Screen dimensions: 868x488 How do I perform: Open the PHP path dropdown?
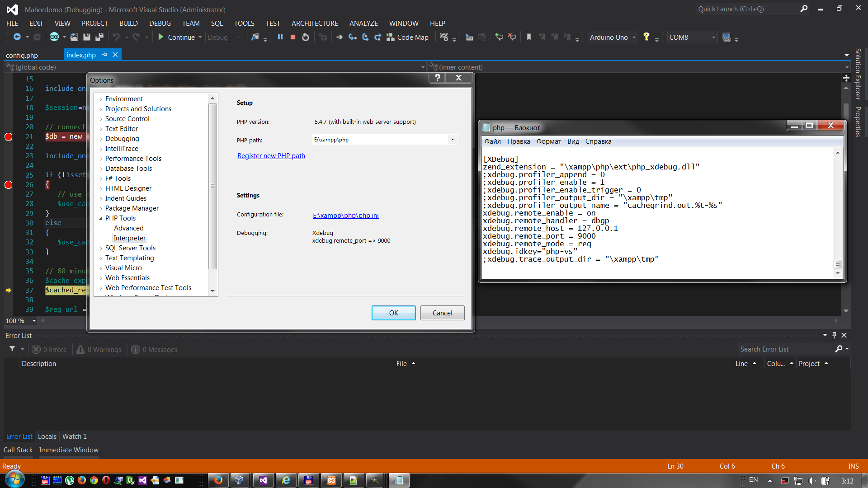click(x=453, y=139)
